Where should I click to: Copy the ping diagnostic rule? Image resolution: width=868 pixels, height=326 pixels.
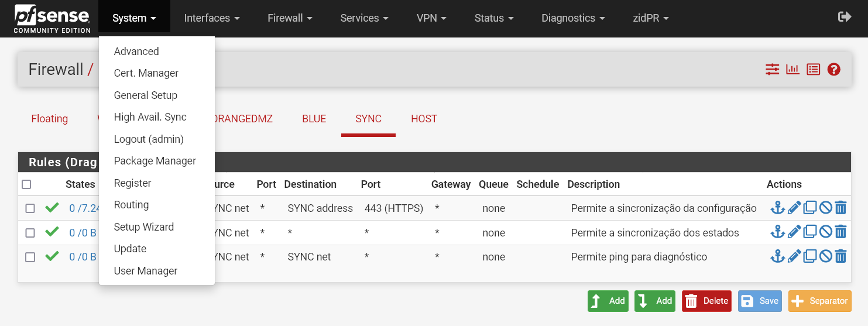pyautogui.click(x=810, y=257)
